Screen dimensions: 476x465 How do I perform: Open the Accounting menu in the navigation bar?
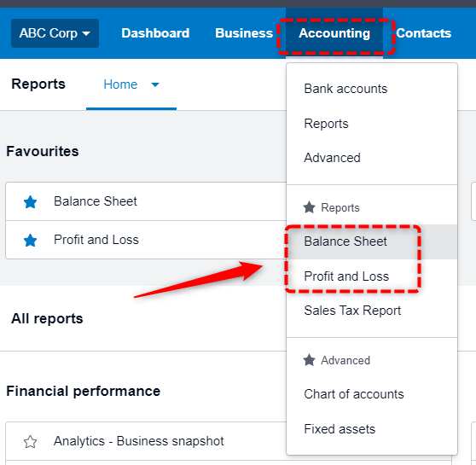[334, 33]
